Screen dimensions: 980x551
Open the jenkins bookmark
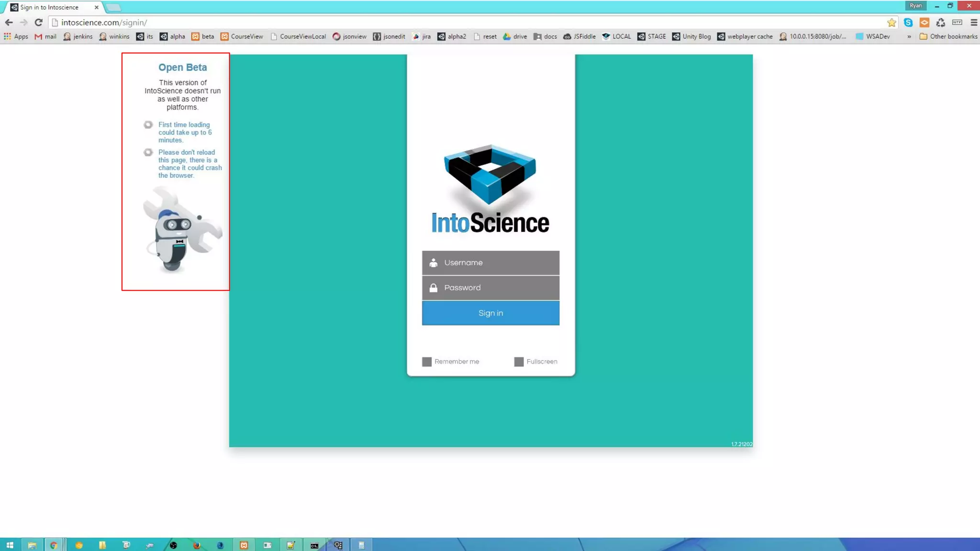[x=78, y=36]
